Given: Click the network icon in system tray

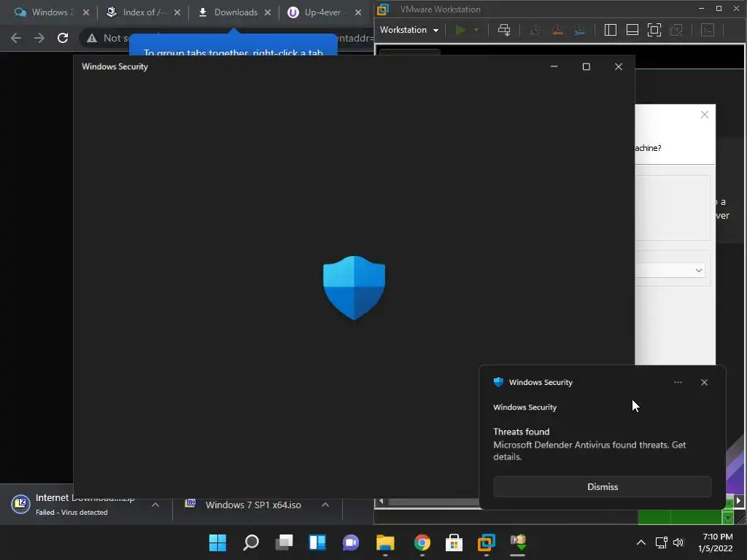Looking at the screenshot, I should coord(661,542).
